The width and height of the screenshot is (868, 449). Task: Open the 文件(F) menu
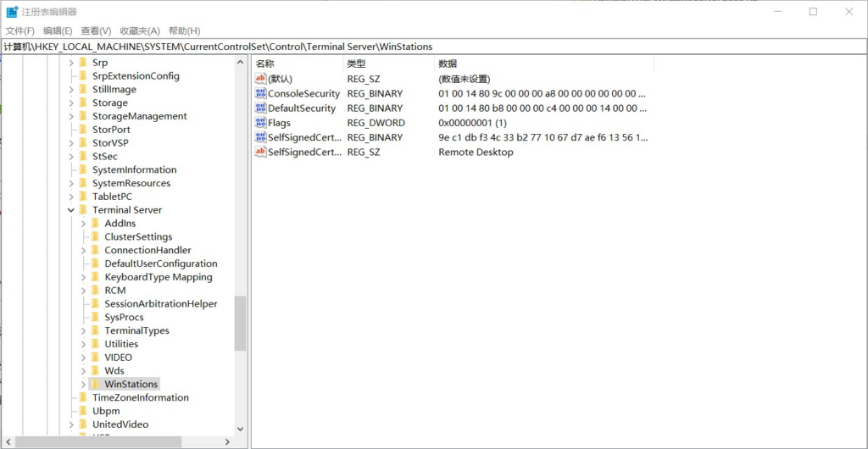(20, 31)
